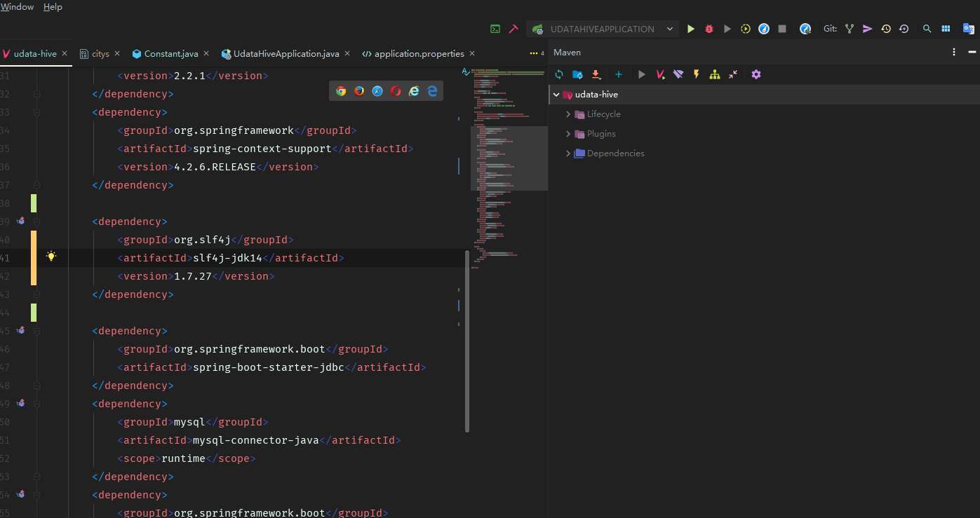Close the application.properties tab
Image resolution: width=980 pixels, height=518 pixels.
(x=472, y=54)
